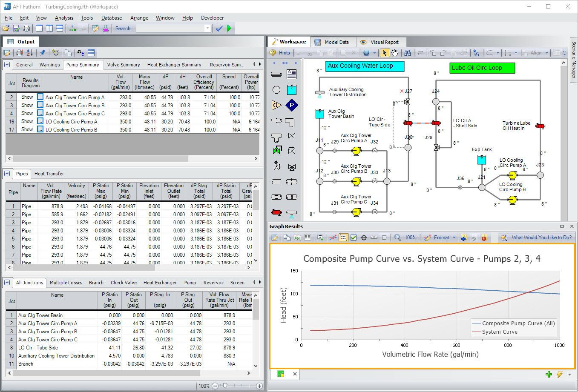Image resolution: width=578 pixels, height=392 pixels.
Task: Toggle the pin icon in Output toolbar
Action: (x=42, y=53)
